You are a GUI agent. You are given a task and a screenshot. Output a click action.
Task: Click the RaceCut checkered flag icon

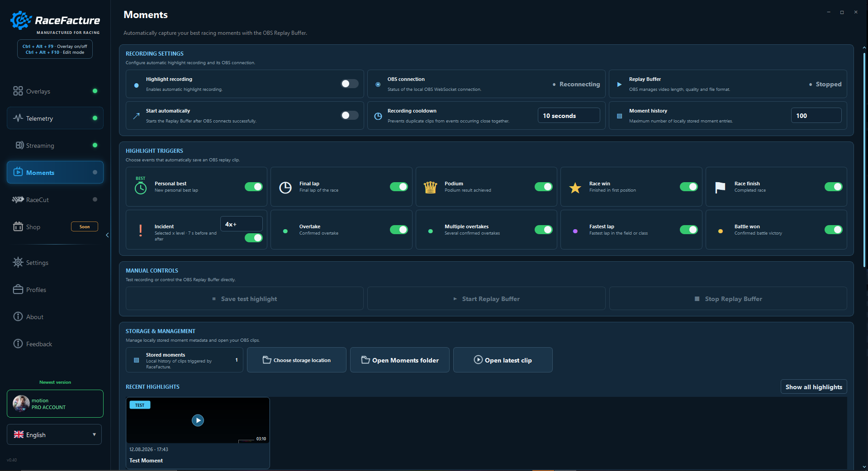pos(18,200)
